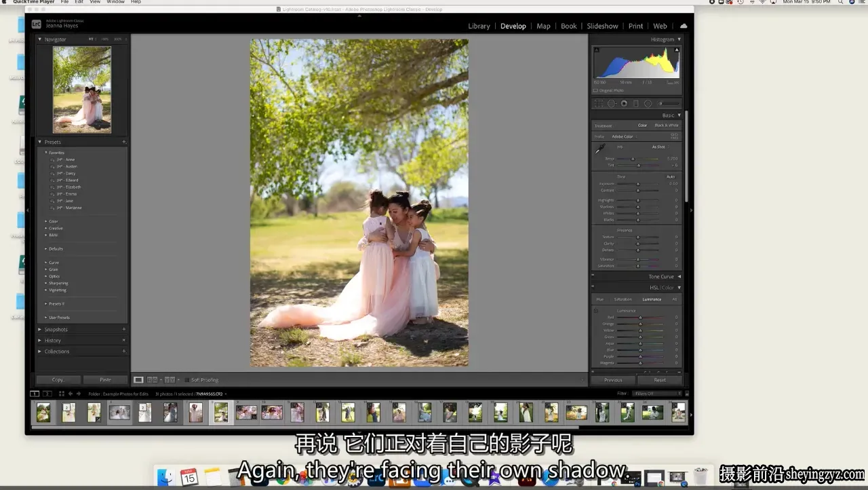Screen dimensions: 868x490
Task: Pick the White Balance eyedropper tool
Action: tap(600, 149)
